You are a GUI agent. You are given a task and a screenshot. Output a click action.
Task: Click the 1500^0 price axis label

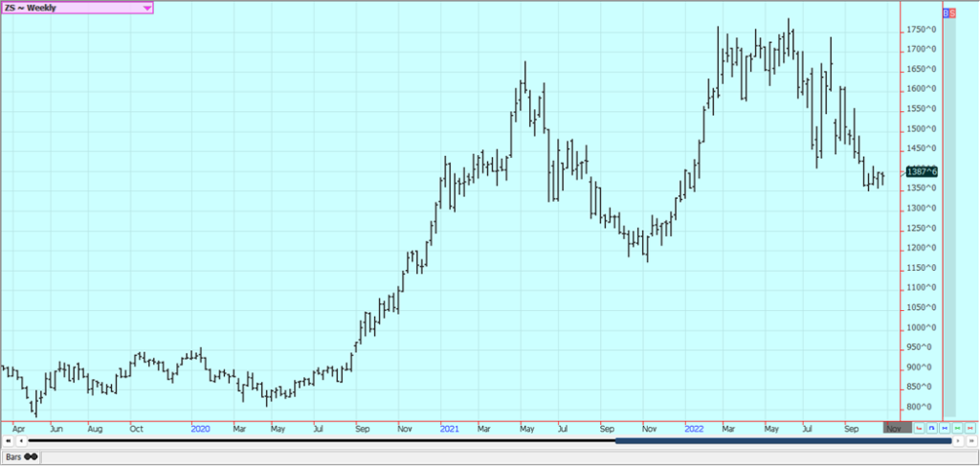click(x=922, y=128)
